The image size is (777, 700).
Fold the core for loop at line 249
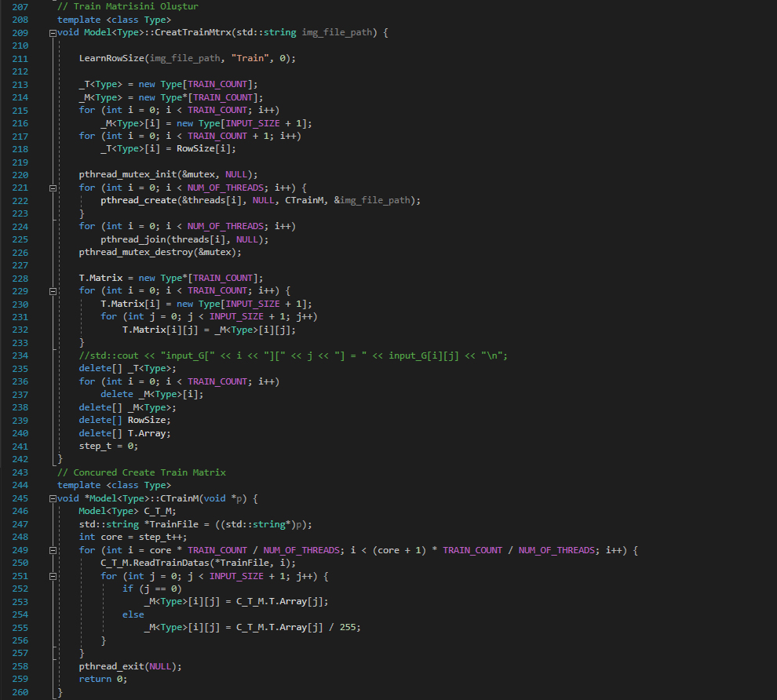point(53,551)
